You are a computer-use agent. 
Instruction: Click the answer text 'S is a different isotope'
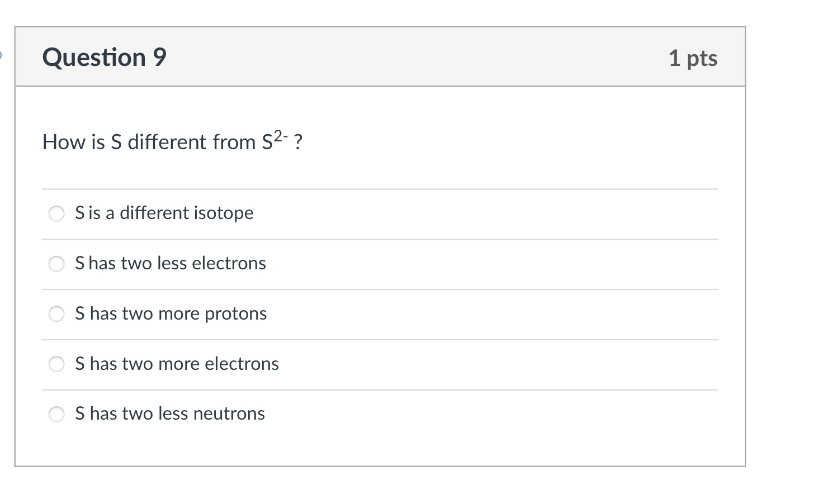(x=164, y=213)
